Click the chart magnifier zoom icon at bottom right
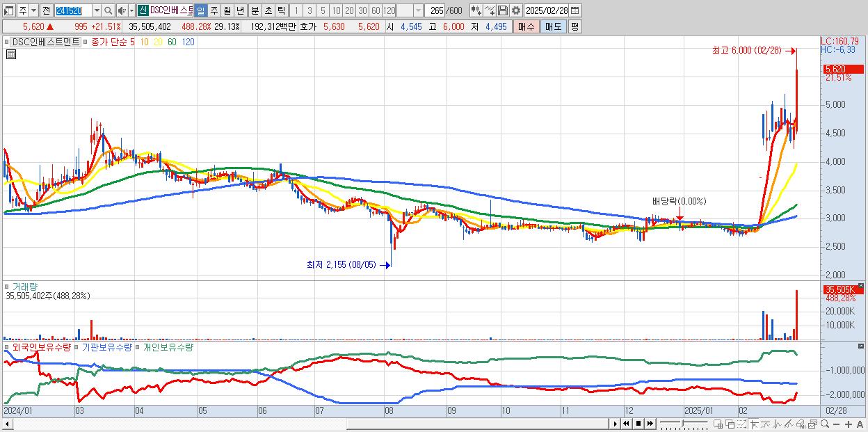The image size is (868, 432). point(825,424)
